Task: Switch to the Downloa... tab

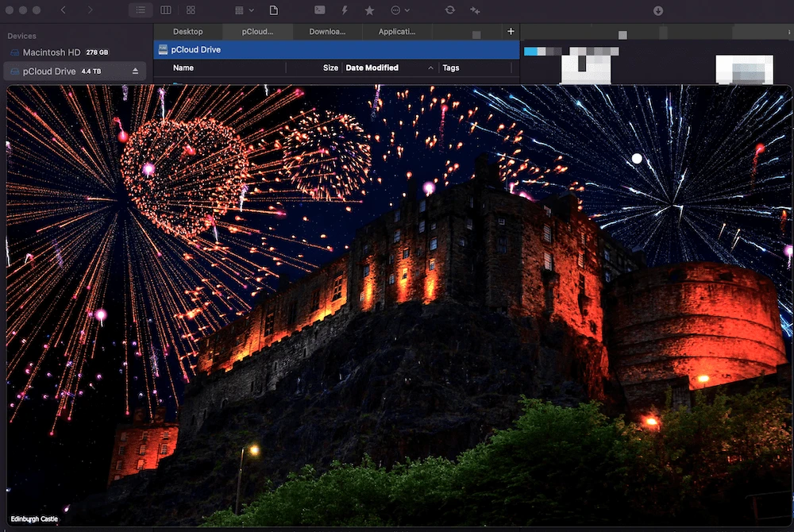Action: coord(327,32)
